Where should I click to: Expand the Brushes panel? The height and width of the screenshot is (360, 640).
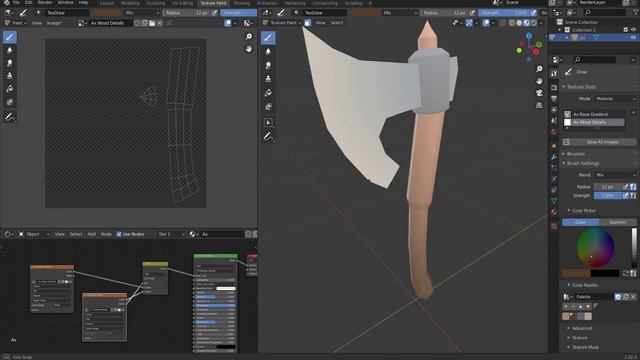[x=576, y=154]
